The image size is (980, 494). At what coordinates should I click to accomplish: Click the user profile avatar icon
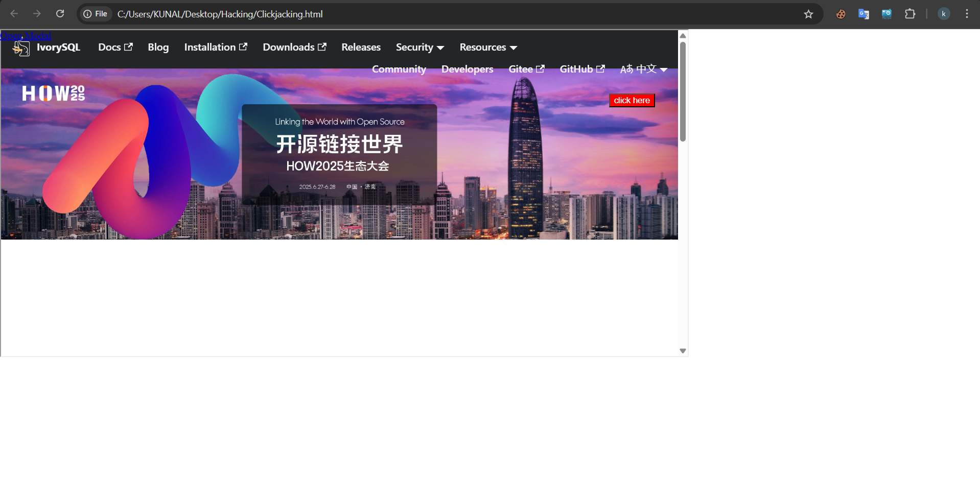pos(943,14)
